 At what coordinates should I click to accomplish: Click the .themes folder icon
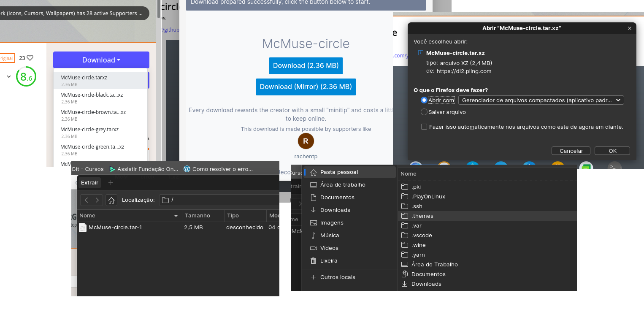pos(405,216)
